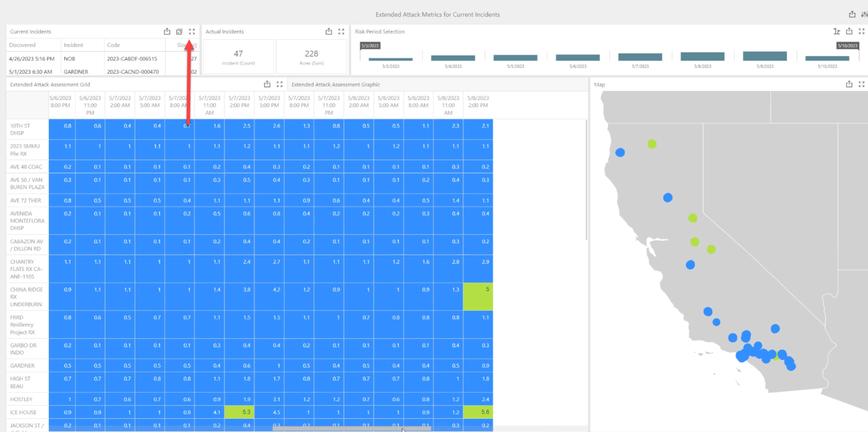Click the sort icon on Risk Period Selection
Viewport: 868px width, 432px height.
[836, 31]
